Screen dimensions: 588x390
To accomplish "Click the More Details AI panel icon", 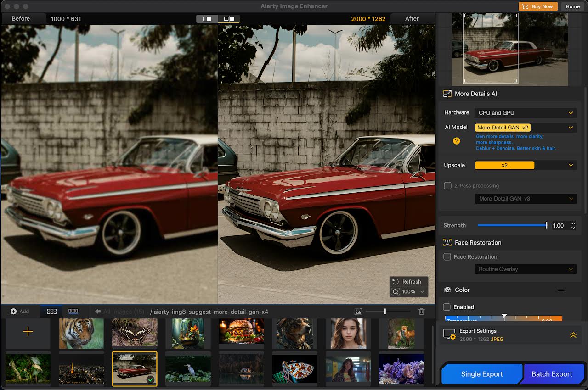I will [447, 94].
